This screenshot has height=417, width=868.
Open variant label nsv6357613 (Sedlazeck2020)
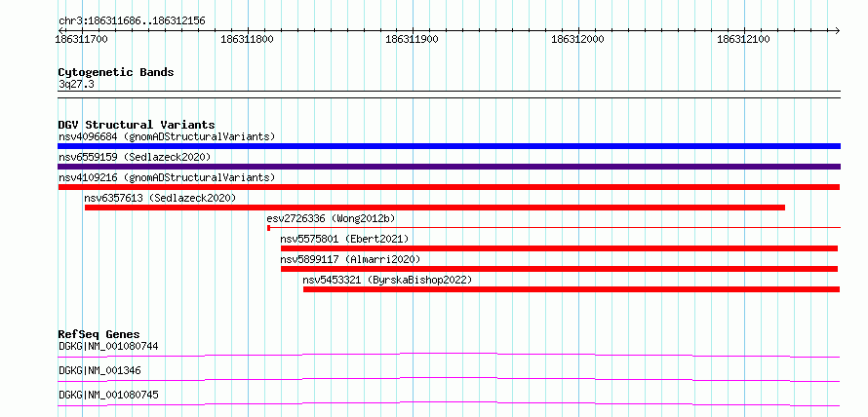(x=160, y=198)
